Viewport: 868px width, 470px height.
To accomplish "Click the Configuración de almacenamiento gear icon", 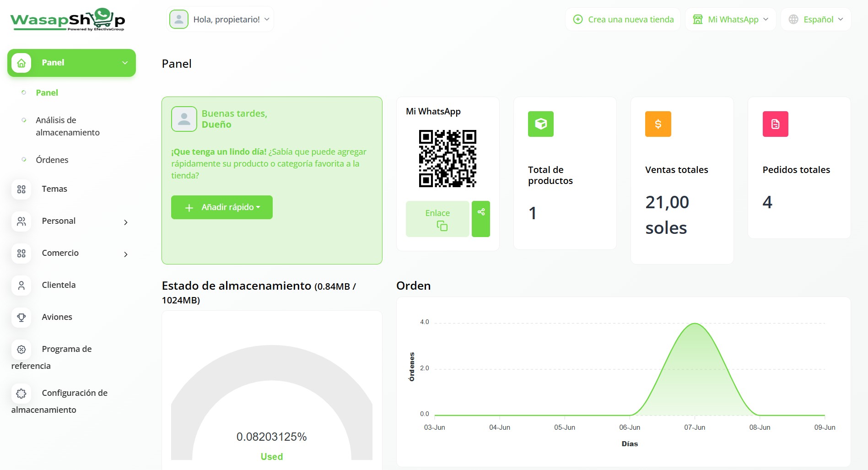I will coord(22,394).
